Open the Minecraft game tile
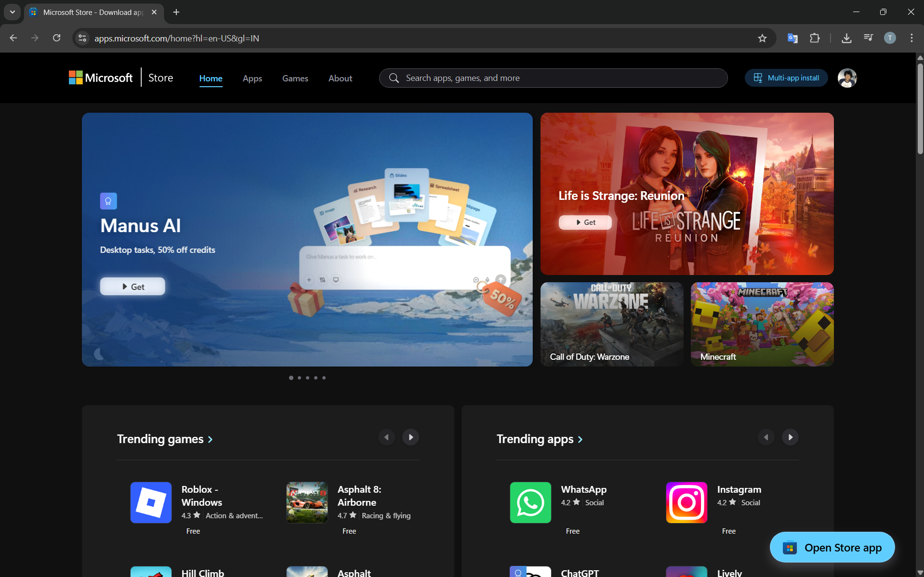The image size is (924, 577). coord(762,324)
